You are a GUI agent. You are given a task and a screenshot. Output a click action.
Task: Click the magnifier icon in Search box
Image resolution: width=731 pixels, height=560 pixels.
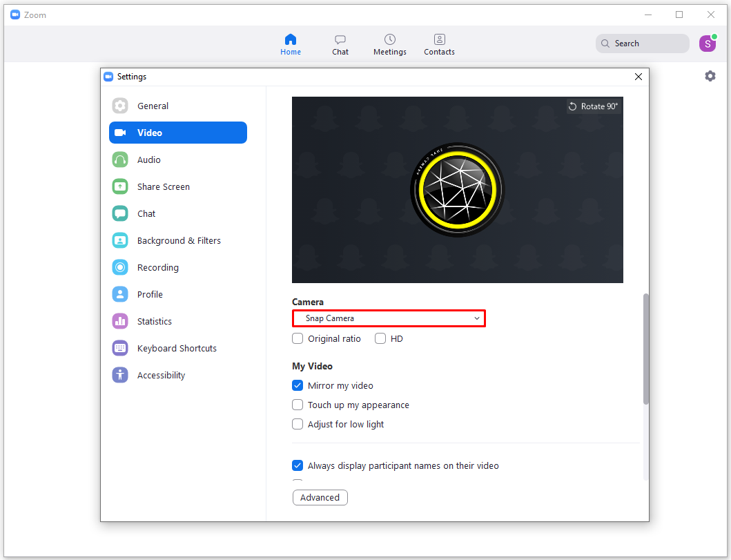tap(605, 44)
